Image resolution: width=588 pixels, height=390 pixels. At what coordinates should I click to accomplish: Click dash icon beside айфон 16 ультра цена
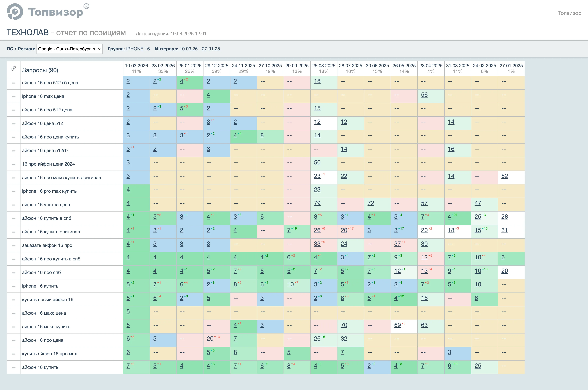point(14,205)
